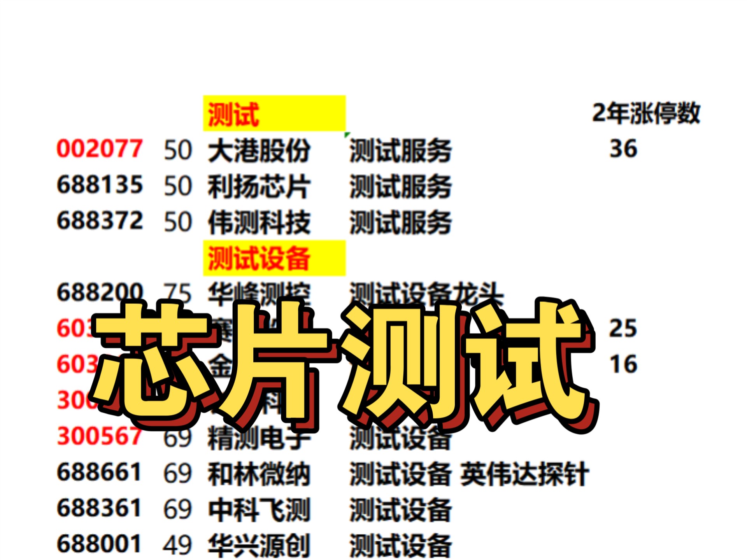Select 测试设备 in the 中科飞测 row
Screen dimensions: 747x560
(x=401, y=509)
